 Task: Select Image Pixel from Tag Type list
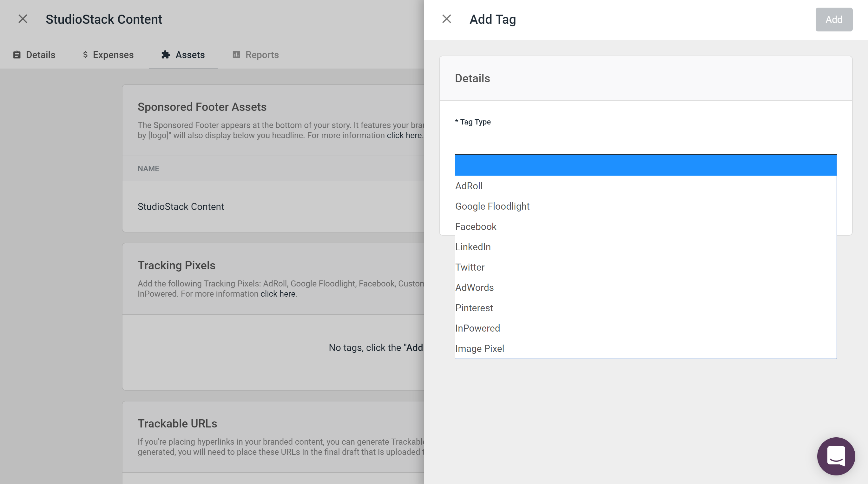[x=479, y=349]
